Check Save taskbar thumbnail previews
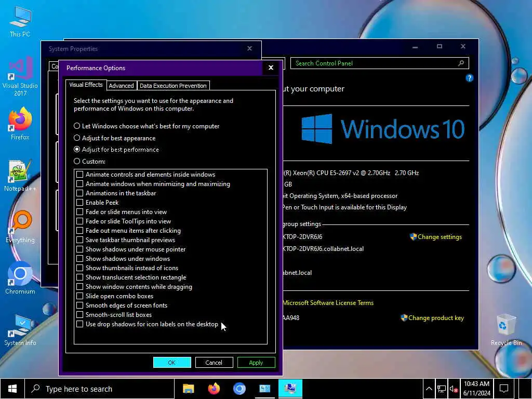The image size is (532, 399). 79,240
